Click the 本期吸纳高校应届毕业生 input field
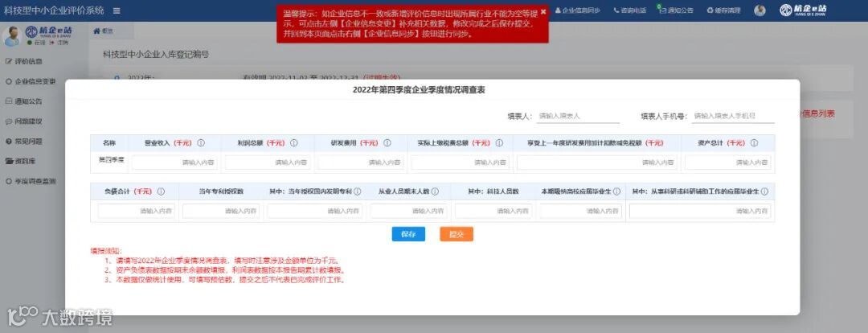 (581, 211)
